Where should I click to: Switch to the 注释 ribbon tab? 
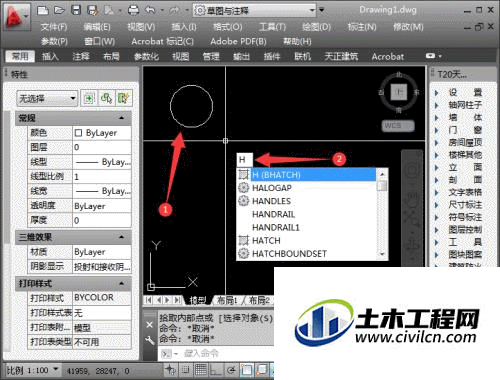point(81,56)
